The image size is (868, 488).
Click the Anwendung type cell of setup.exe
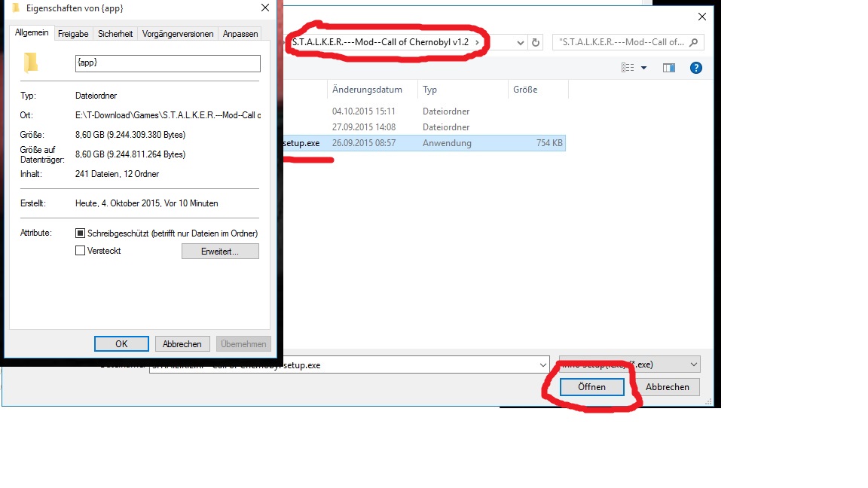tap(447, 143)
